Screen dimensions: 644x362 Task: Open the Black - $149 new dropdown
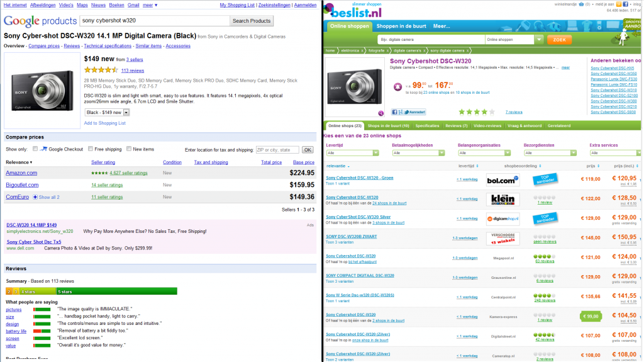tap(107, 112)
